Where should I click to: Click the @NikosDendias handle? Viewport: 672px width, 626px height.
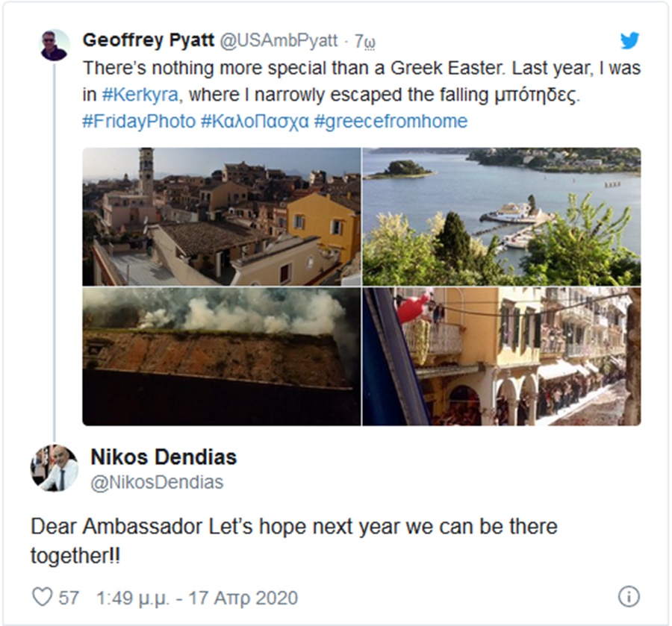tap(157, 483)
